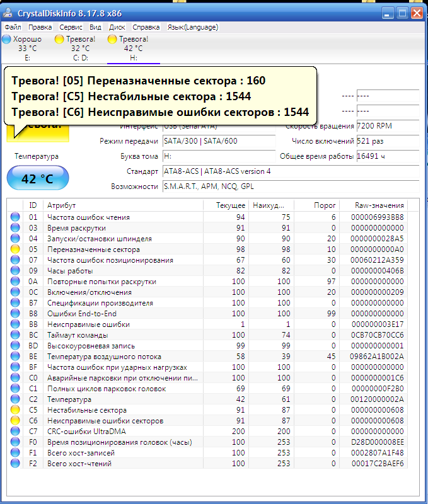Click the yellow status orb for disk C: D:
Screen dimensions: 428x504
(59, 39)
